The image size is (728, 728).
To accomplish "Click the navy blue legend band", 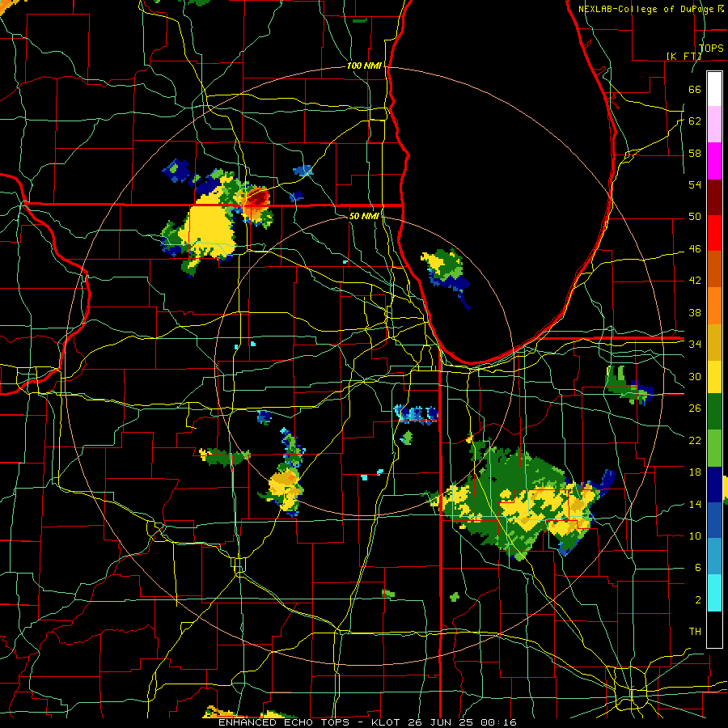I will click(x=714, y=485).
